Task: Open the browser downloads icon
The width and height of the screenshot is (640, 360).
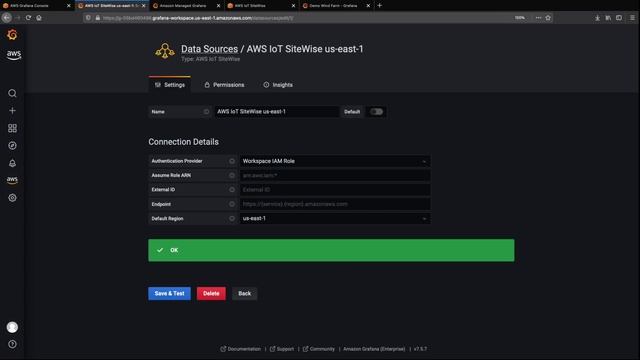Action: [x=597, y=18]
